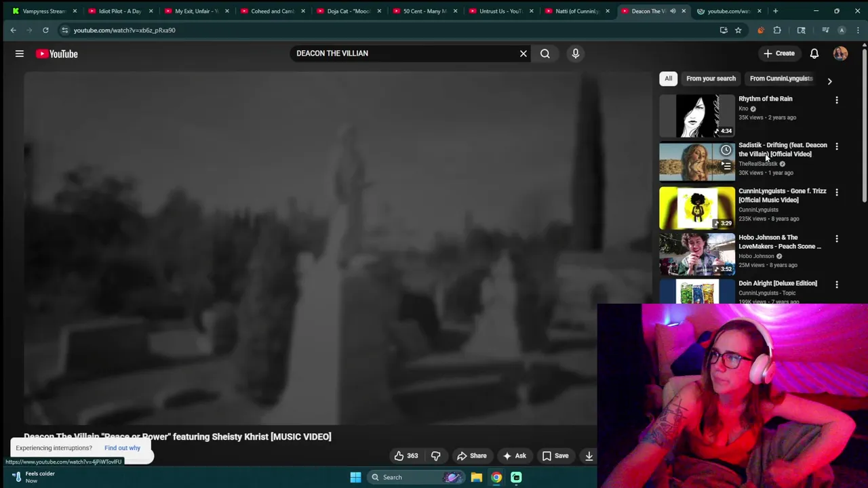Open a new browser tab
This screenshot has width=868, height=488.
click(x=775, y=11)
